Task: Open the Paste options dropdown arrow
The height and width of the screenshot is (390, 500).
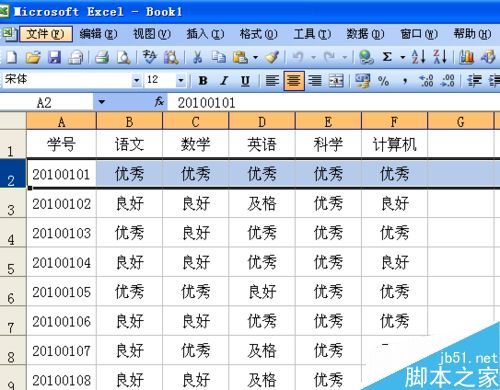Action: coord(255,57)
